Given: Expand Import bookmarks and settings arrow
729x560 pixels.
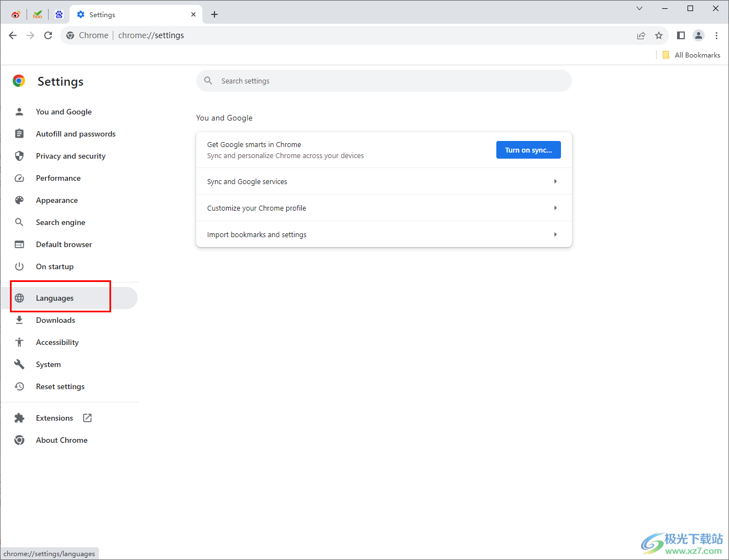Looking at the screenshot, I should (555, 234).
